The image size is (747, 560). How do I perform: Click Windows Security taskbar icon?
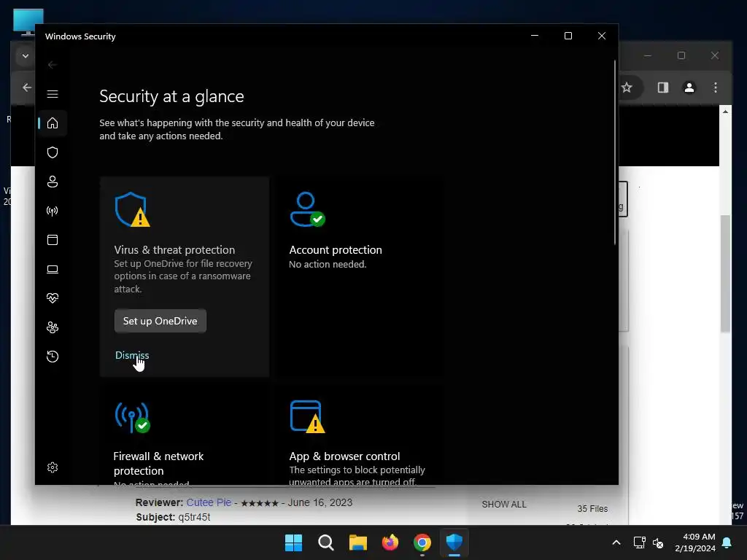tap(454, 542)
